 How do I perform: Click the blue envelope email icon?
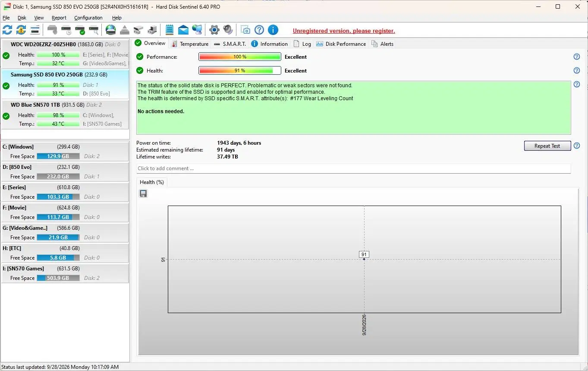(x=183, y=30)
